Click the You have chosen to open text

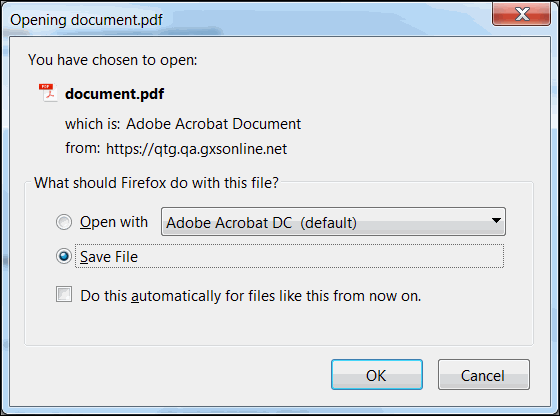pyautogui.click(x=112, y=60)
